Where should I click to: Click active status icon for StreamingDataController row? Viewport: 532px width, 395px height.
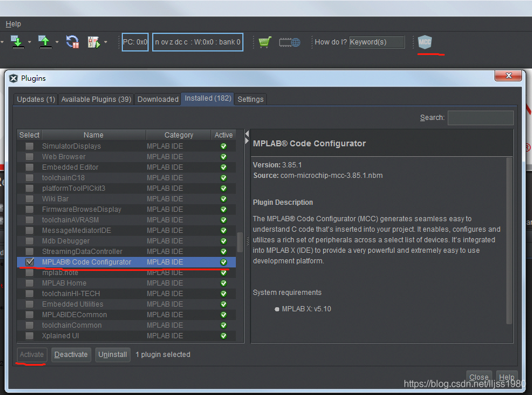(x=224, y=252)
